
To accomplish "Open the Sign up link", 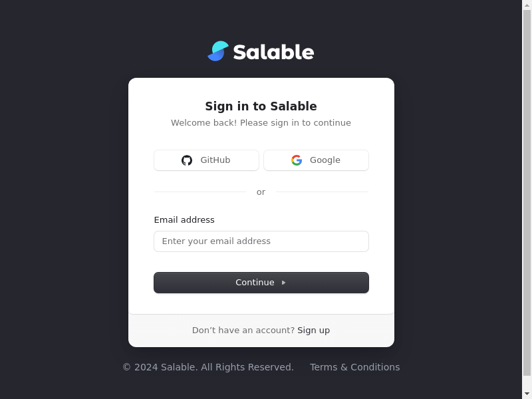I will tap(313, 331).
